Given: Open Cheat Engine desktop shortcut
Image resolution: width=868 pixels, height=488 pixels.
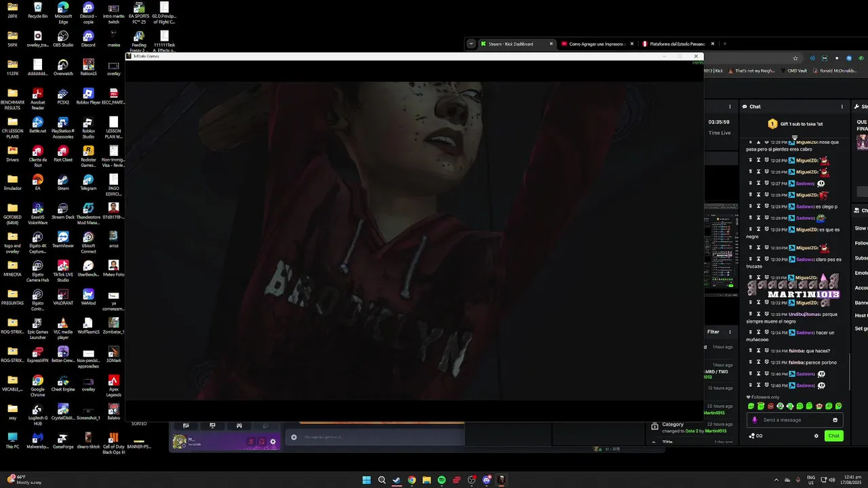Looking at the screenshot, I should coord(63,383).
